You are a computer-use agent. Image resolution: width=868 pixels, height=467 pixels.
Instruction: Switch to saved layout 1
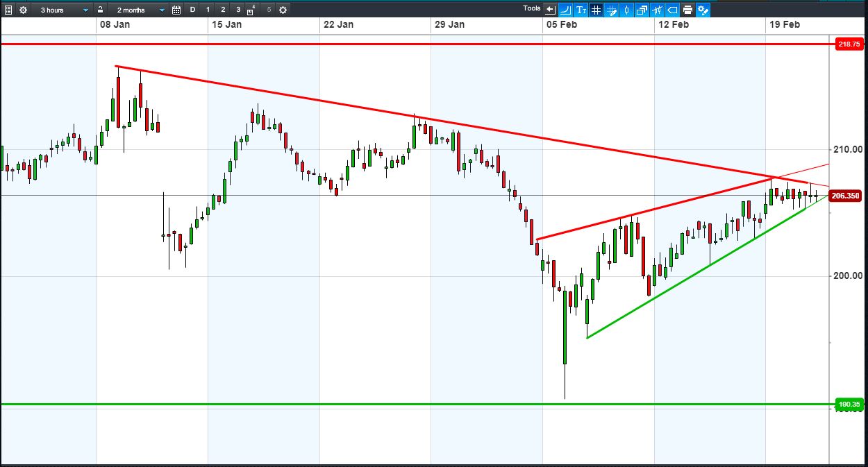click(208, 10)
